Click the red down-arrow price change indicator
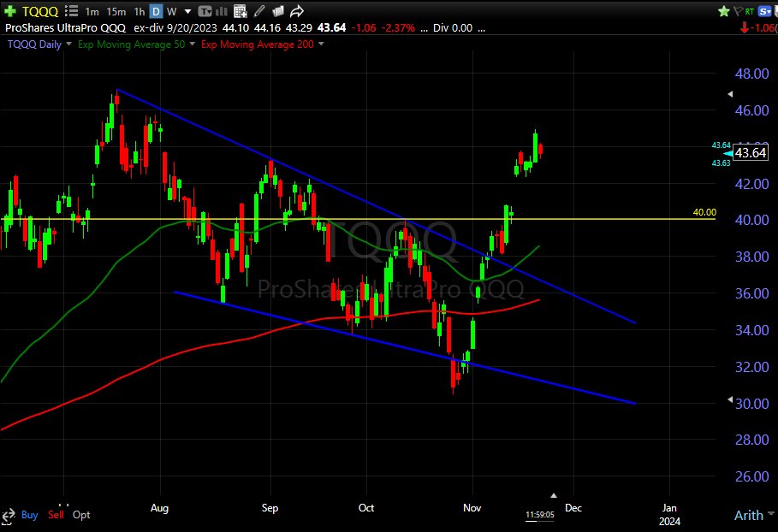Screen dimensions: 778x532 pyautogui.click(x=745, y=27)
